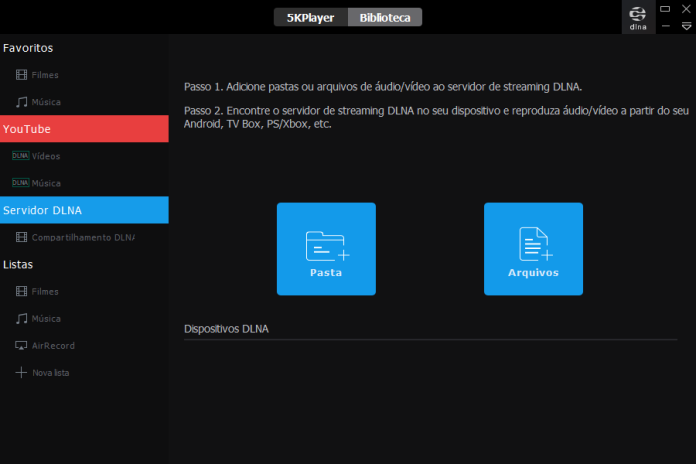Add files with Arquivos button
696x464 pixels.
tap(534, 249)
